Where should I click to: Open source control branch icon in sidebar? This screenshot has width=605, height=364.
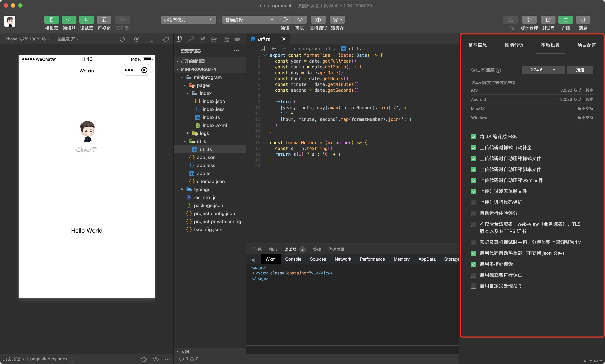[x=203, y=39]
